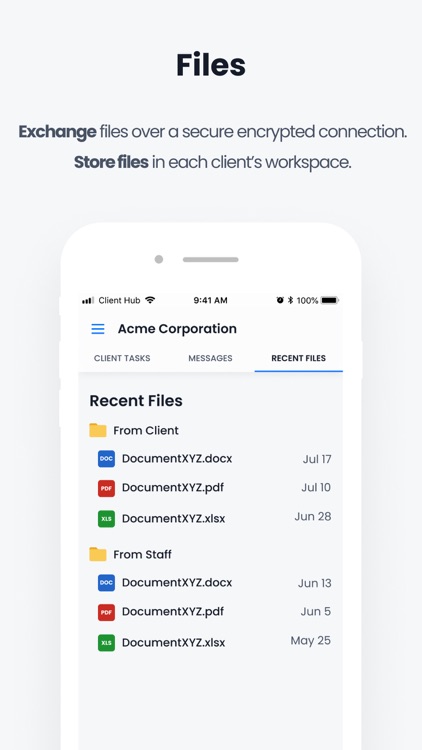
Task: Select the Recent Files tab
Action: [x=299, y=358]
